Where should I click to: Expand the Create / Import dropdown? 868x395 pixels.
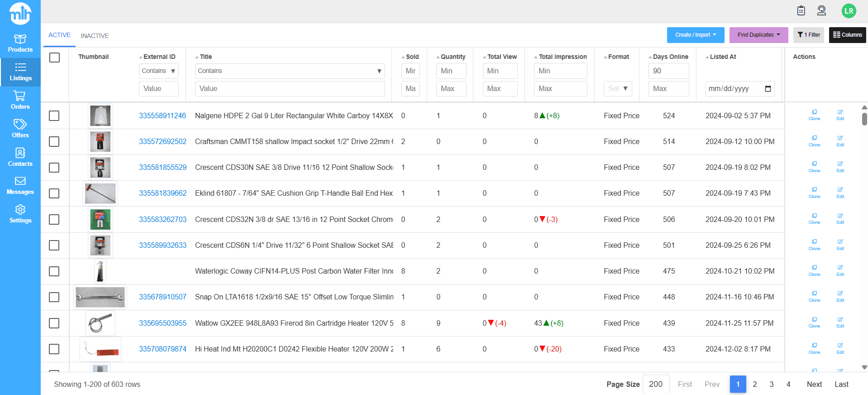695,35
